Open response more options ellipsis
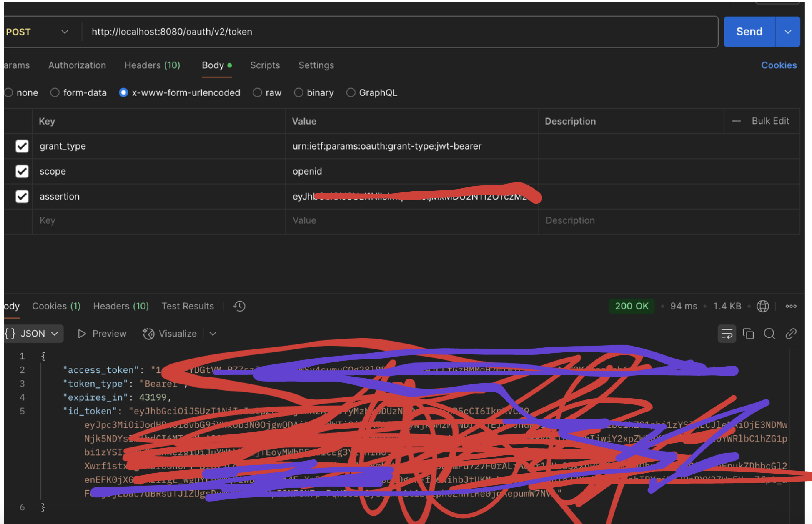The width and height of the screenshot is (812, 524). tap(791, 306)
